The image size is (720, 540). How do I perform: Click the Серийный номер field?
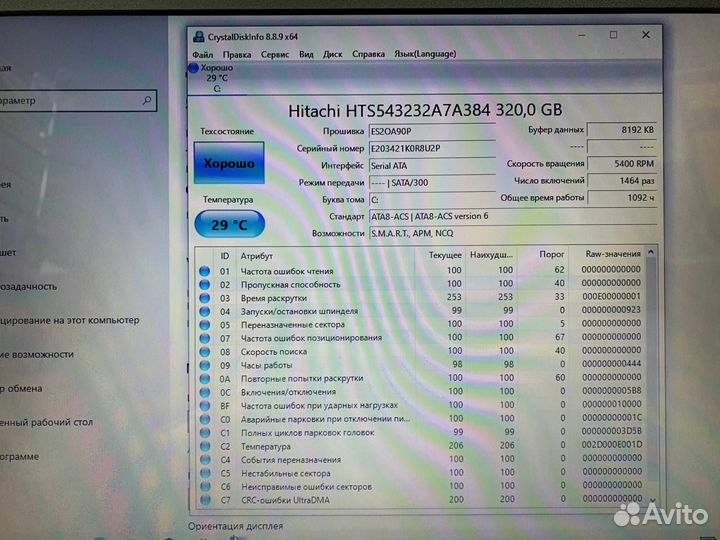(x=432, y=148)
